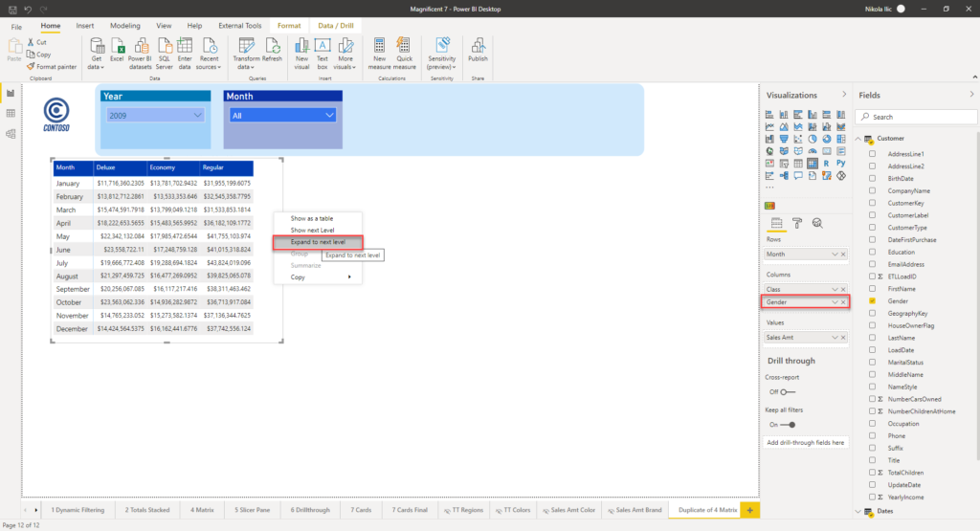Switch to Model view in sidebar

tap(11, 134)
